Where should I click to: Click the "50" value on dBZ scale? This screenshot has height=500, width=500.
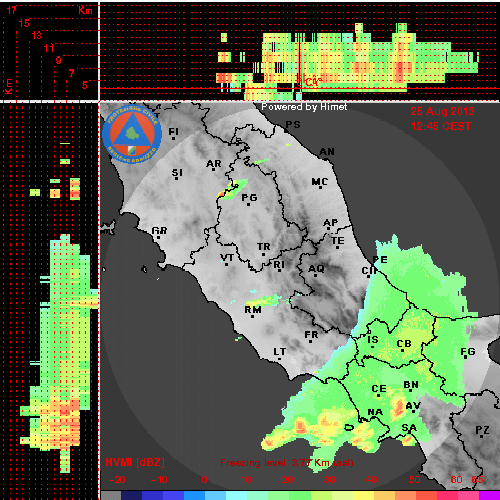tap(415, 480)
